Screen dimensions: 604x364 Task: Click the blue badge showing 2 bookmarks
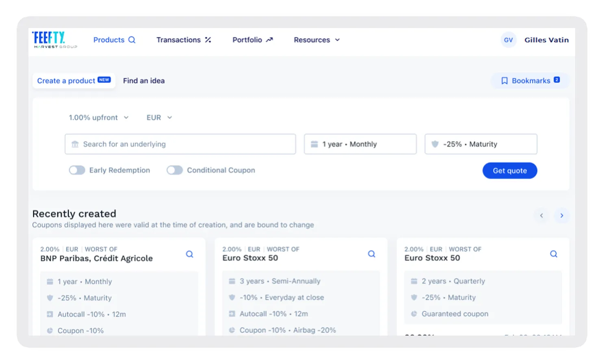click(557, 80)
